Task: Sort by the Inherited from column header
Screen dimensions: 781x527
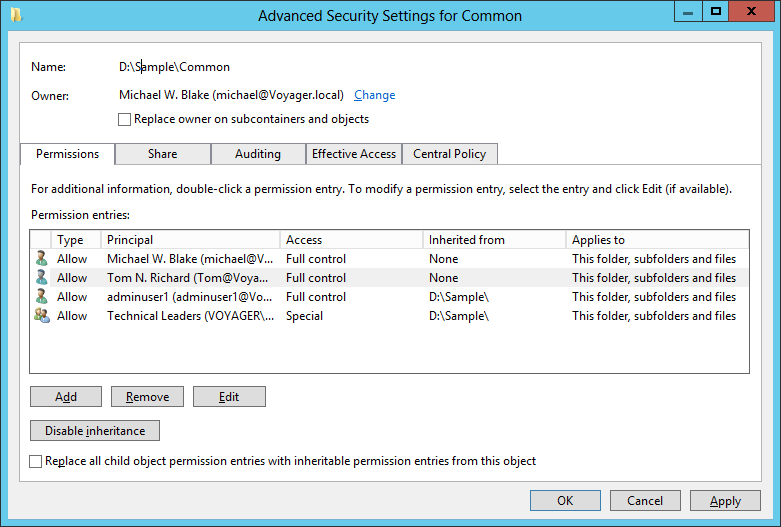Action: tap(493, 240)
